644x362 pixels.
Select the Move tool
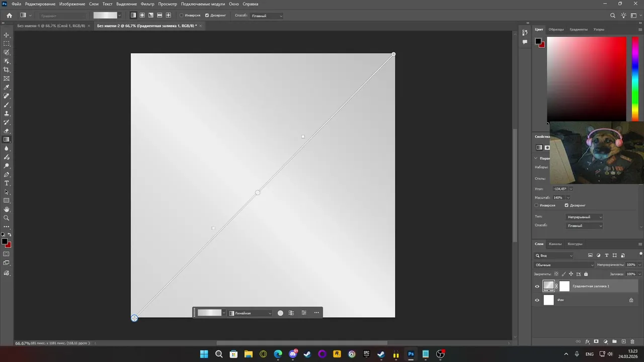[7, 35]
